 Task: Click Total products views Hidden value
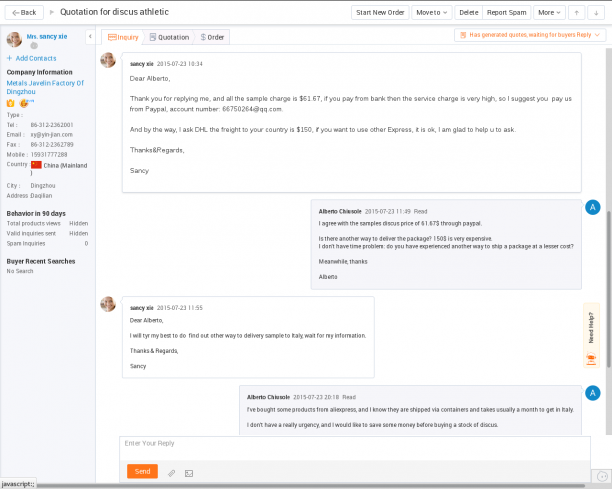click(78, 223)
